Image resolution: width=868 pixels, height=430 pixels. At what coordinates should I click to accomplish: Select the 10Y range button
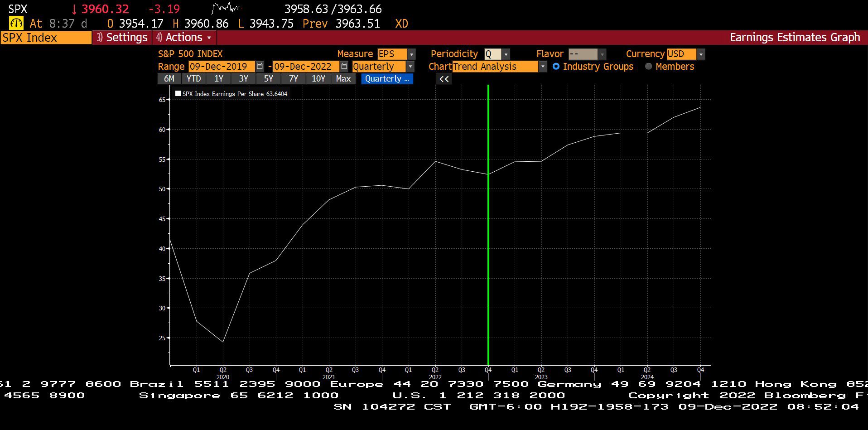click(318, 79)
